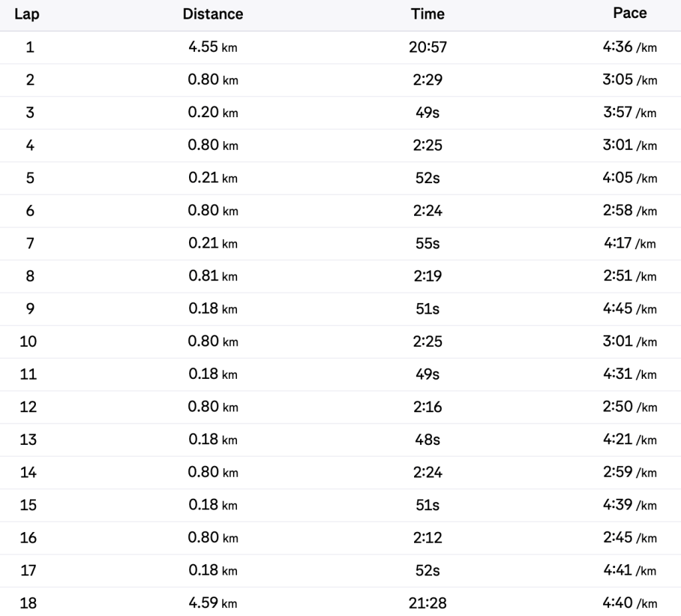Viewport: 681px width, 616px height.
Task: Select the lap 10 row number
Action: 30,342
